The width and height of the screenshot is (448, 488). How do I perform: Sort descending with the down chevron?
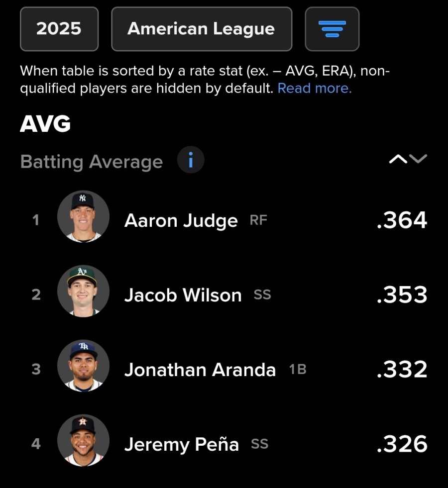[418, 159]
